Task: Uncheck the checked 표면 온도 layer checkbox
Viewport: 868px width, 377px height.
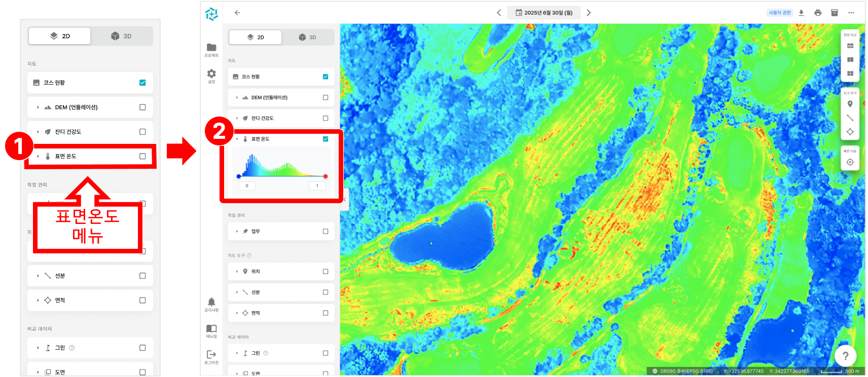Action: click(325, 139)
